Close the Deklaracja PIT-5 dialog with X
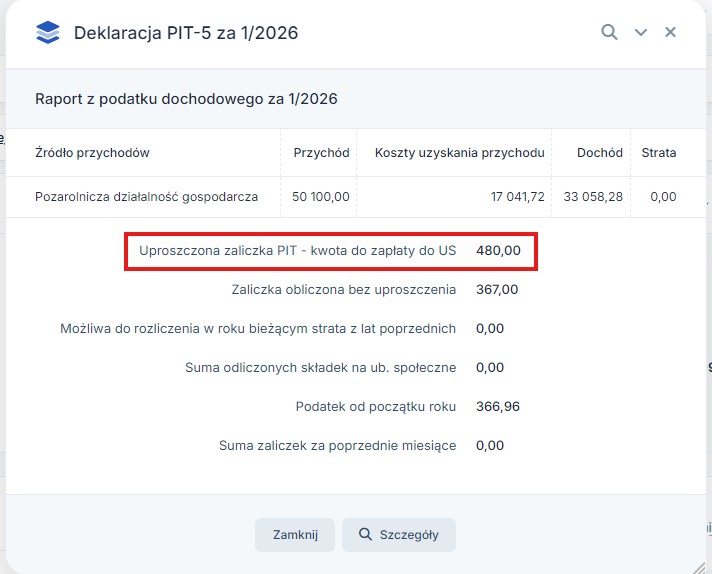Screen dimensions: 712x574 tap(671, 32)
